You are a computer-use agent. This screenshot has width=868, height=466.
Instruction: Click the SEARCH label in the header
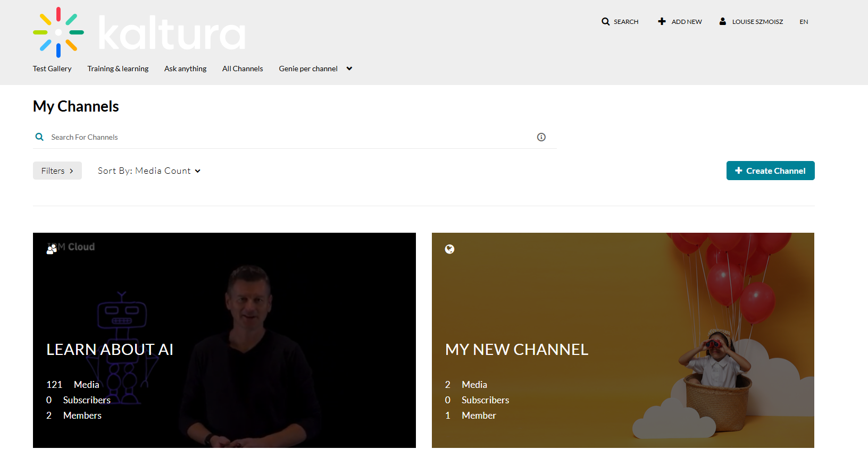(626, 22)
